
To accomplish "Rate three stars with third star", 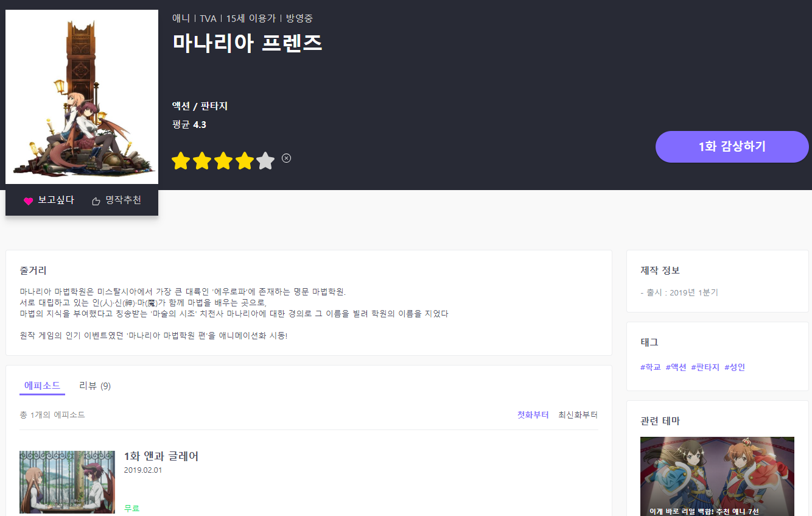I will click(x=223, y=161).
